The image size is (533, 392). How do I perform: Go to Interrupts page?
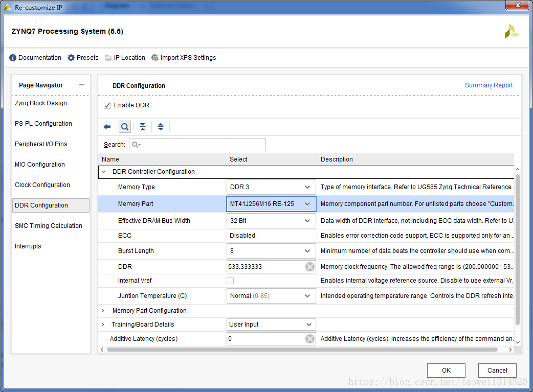(28, 246)
